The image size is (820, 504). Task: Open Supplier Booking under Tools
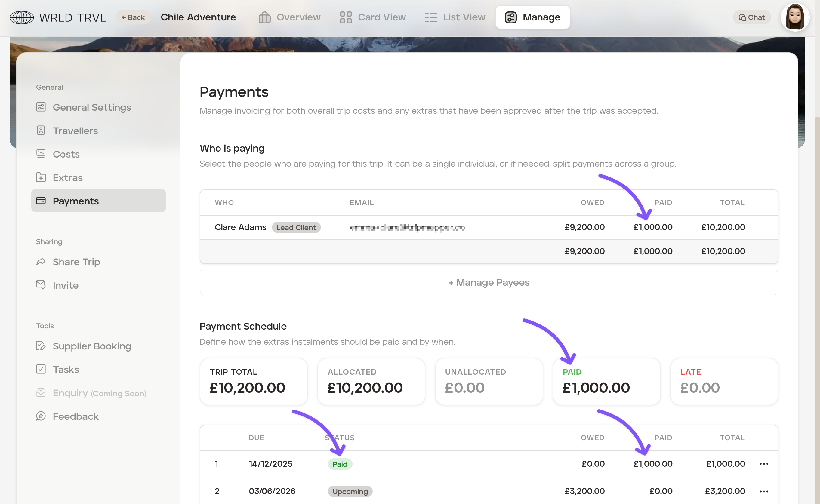(x=92, y=346)
